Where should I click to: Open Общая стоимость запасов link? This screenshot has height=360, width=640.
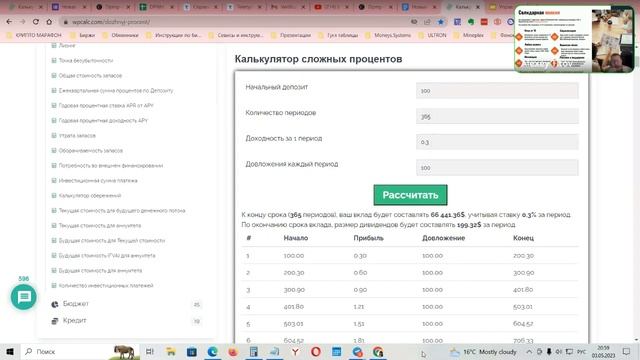[90, 76]
